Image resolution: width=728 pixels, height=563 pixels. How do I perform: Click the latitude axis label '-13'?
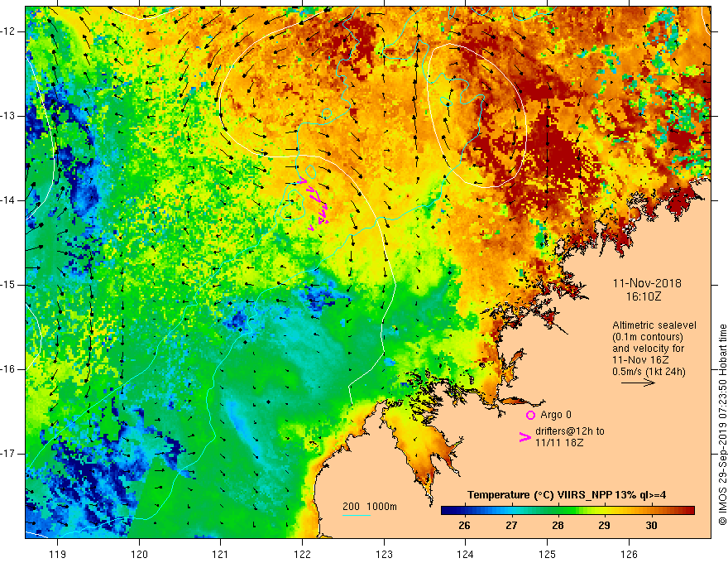pyautogui.click(x=8, y=116)
